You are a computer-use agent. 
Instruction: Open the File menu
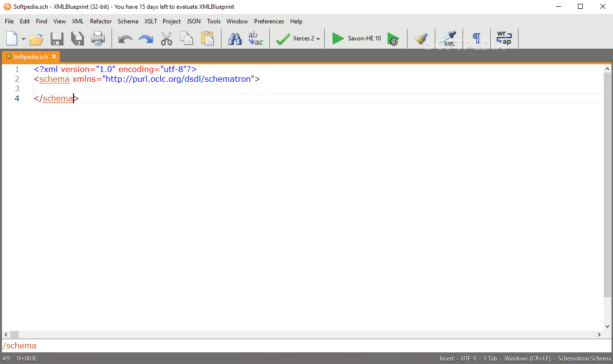click(9, 21)
